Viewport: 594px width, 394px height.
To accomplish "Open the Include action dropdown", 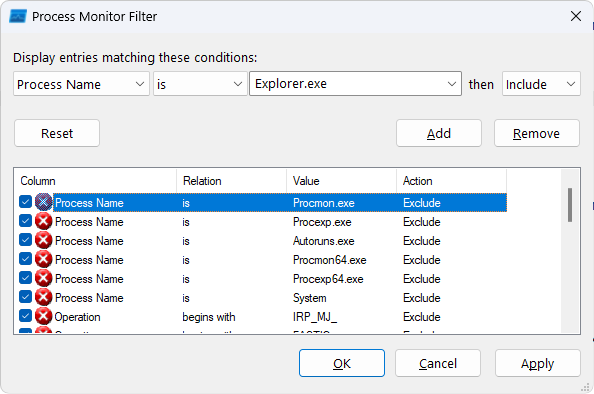I will click(x=541, y=84).
